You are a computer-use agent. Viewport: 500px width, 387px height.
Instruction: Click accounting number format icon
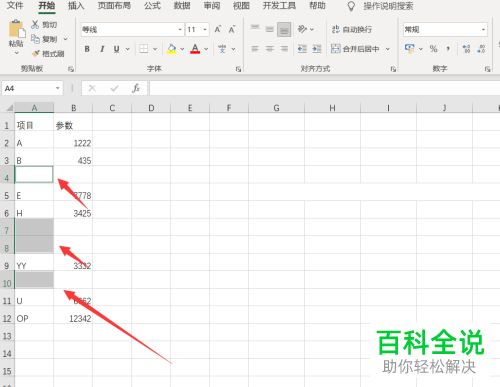tap(409, 49)
